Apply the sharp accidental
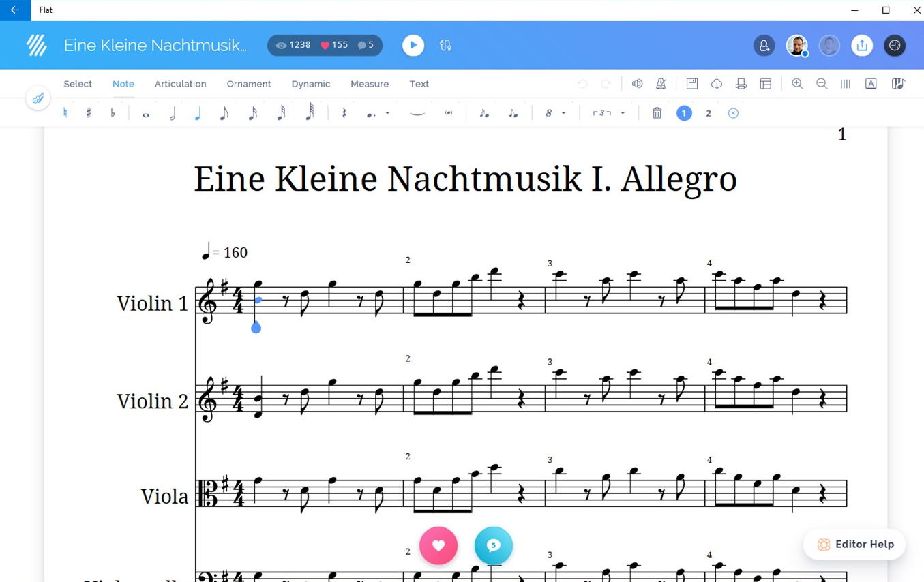The width and height of the screenshot is (924, 582). [89, 113]
